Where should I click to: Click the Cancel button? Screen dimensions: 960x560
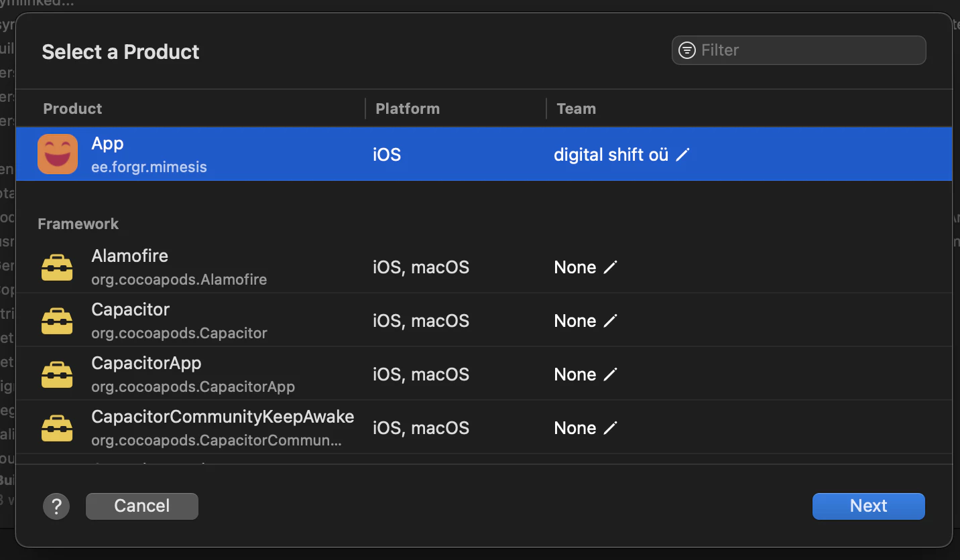coord(141,506)
